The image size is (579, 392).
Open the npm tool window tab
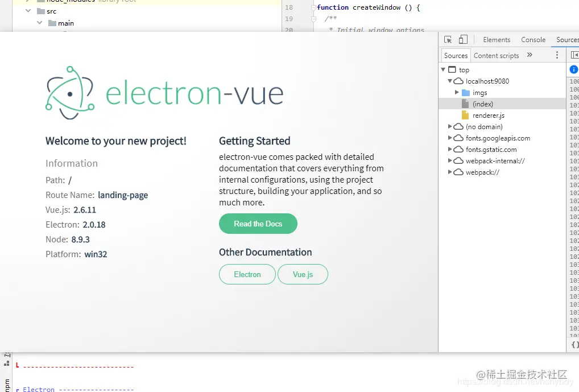7,385
